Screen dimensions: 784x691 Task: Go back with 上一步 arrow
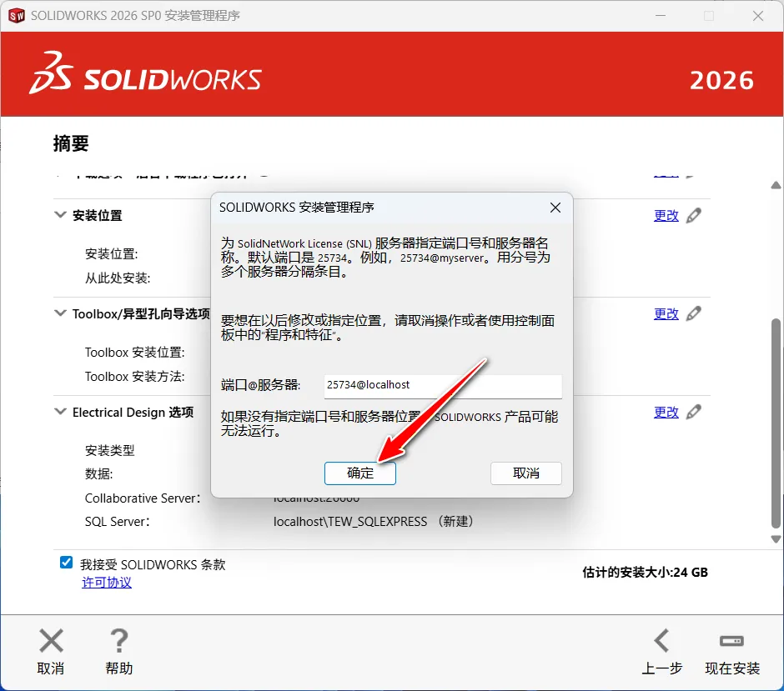661,640
